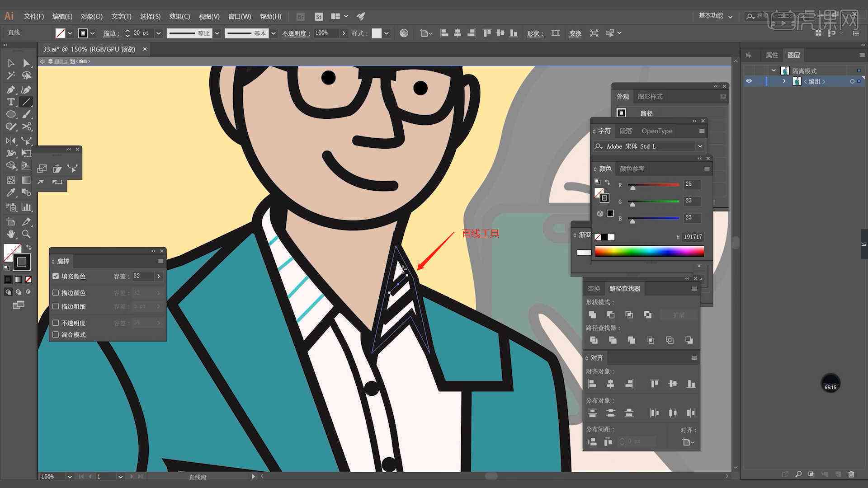This screenshot has height=488, width=868.
Task: Click Minus Front in Pathfinder
Action: point(611,314)
